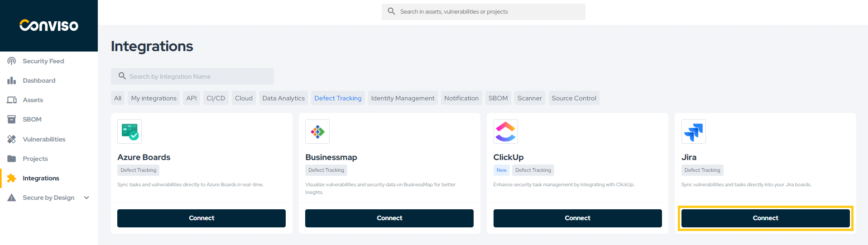Connect ClickUp integration
Screen dimensions: 868x245
(x=578, y=218)
